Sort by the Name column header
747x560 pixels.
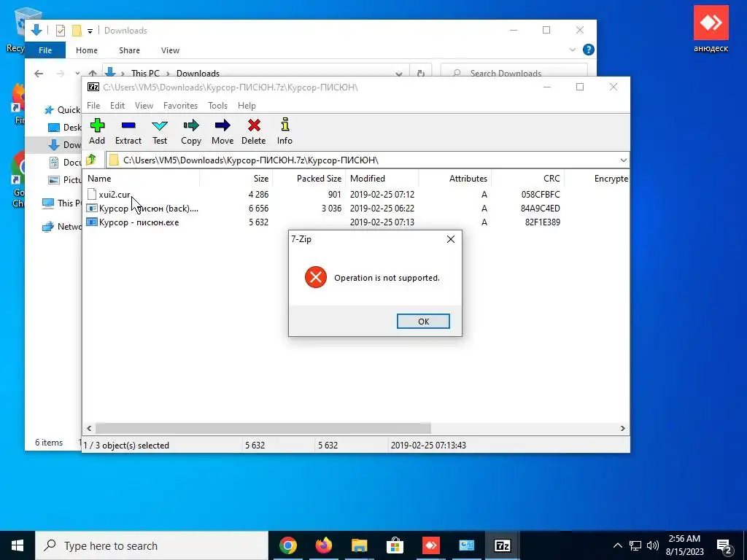[x=141, y=179]
